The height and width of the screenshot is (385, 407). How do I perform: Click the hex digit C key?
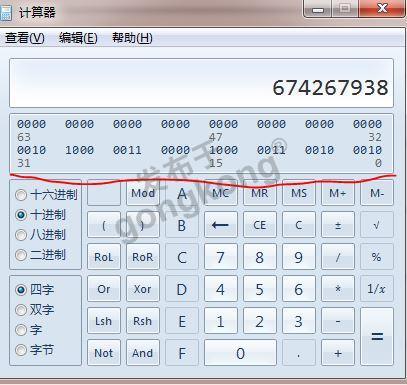point(182,257)
